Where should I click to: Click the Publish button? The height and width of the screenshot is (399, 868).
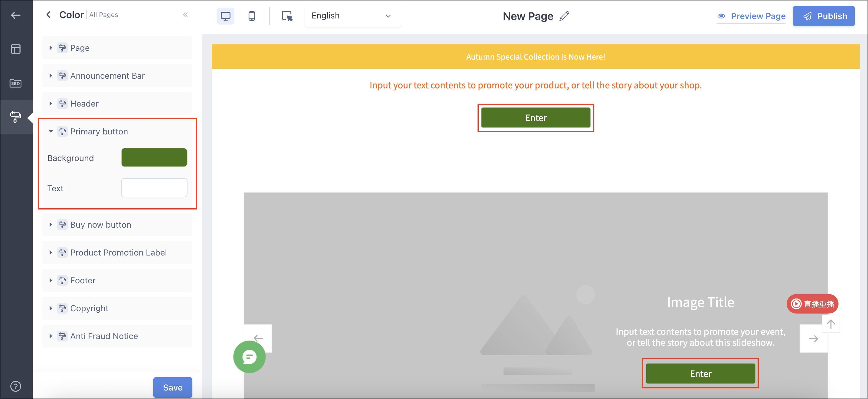coord(823,16)
